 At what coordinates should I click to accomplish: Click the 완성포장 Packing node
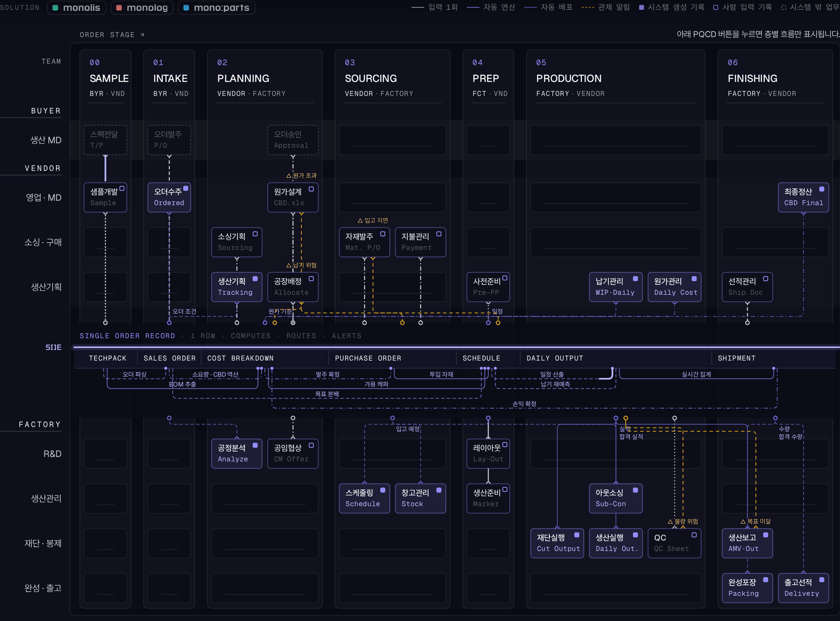point(747,588)
